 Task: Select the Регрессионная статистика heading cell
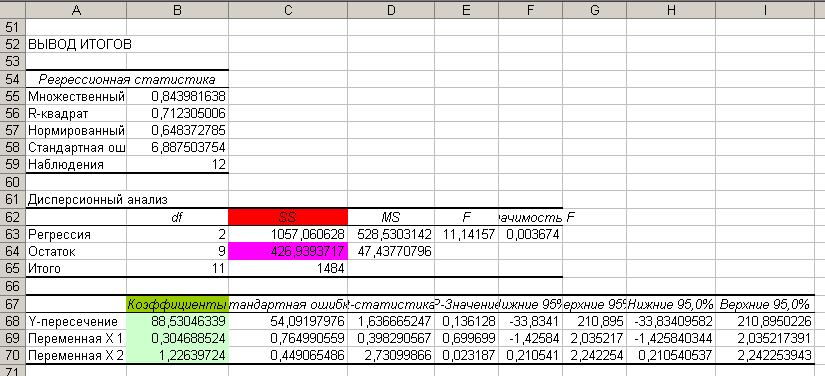(127, 79)
